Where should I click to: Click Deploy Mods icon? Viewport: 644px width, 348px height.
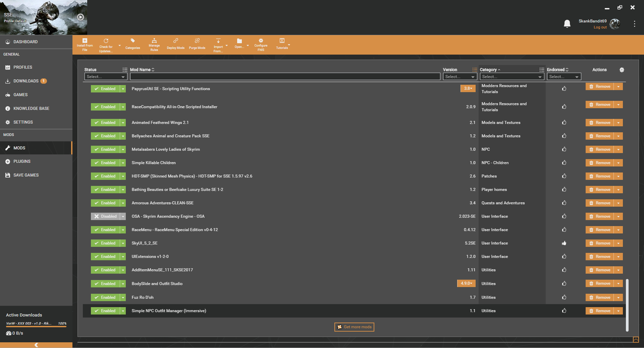point(176,41)
